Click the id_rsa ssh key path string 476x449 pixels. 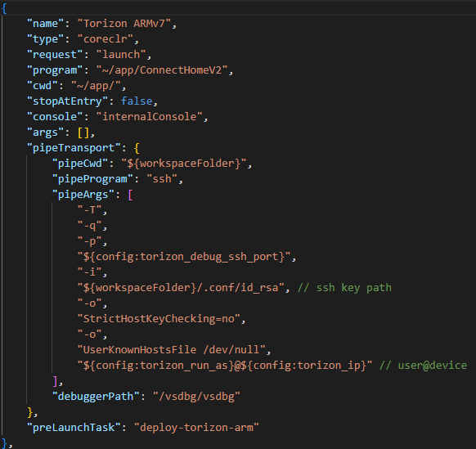tap(181, 288)
